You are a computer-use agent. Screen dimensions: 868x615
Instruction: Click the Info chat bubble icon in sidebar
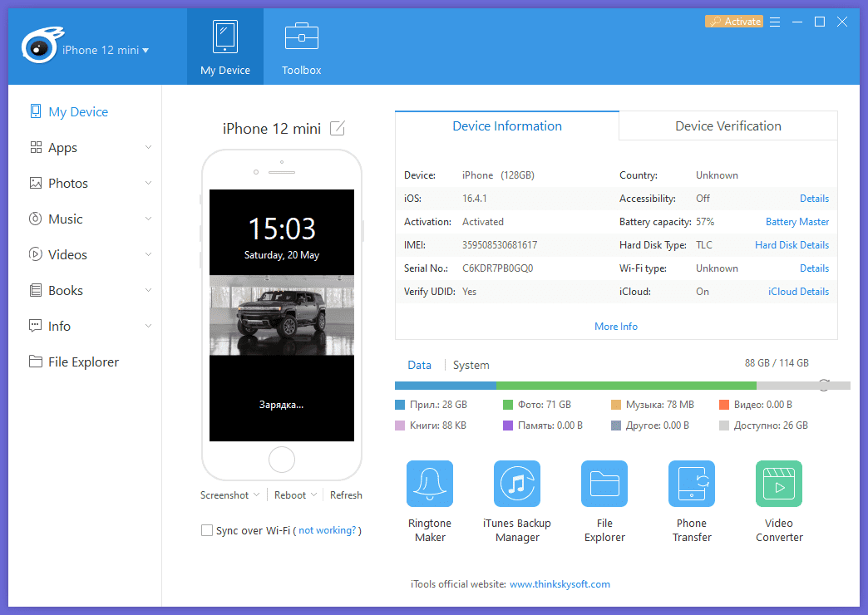[x=36, y=326]
